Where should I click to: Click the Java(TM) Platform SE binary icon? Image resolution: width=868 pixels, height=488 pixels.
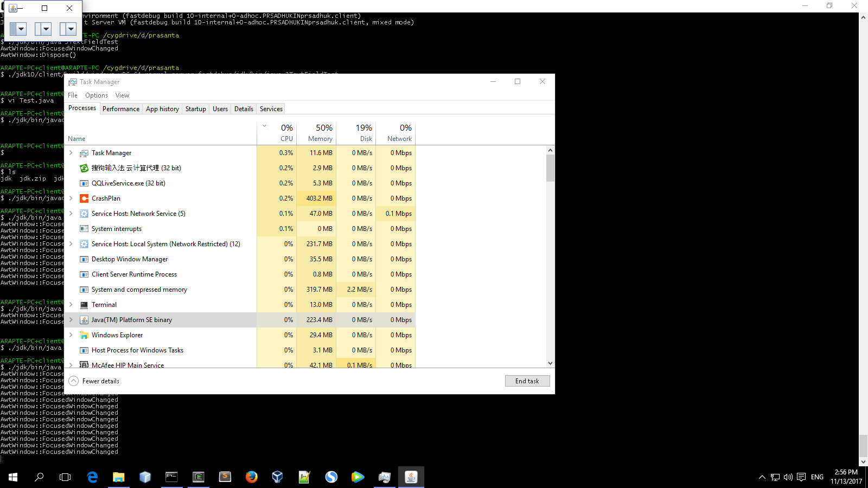click(84, 320)
